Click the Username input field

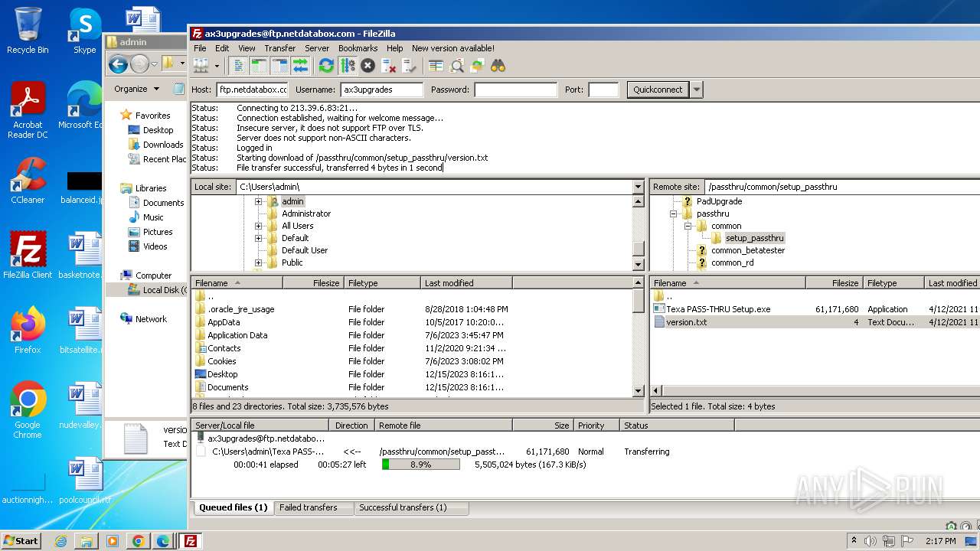tap(381, 90)
